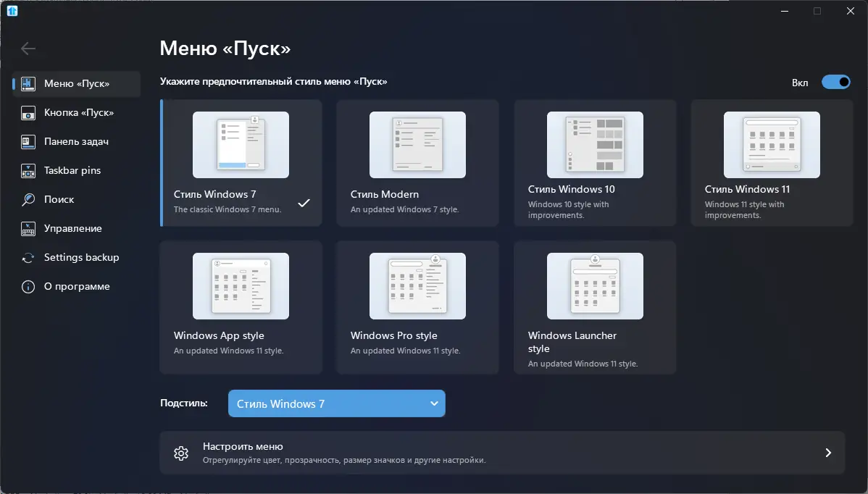The width and height of the screenshot is (868, 494).
Task: Pick the Windows Pro style thumbnail
Action: (x=417, y=286)
